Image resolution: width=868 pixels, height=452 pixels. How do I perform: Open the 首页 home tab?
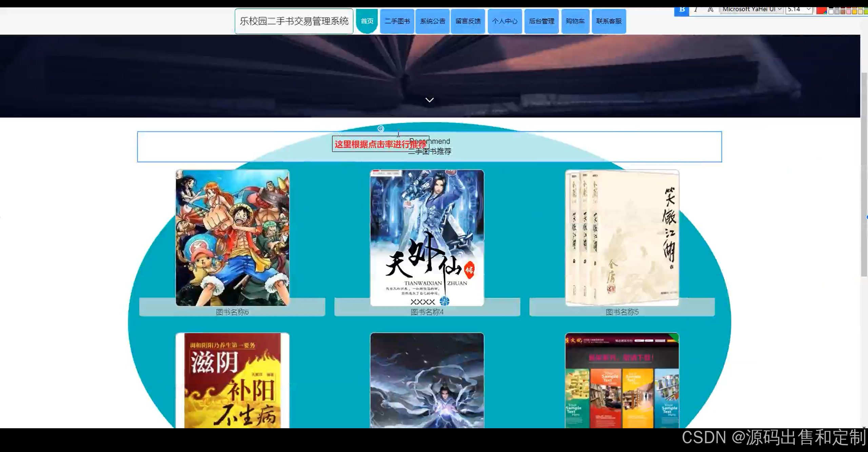click(367, 21)
